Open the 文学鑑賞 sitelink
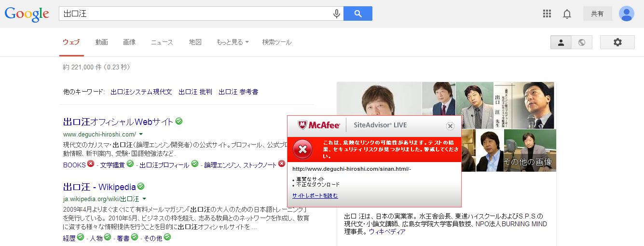This screenshot has width=644, height=246. 112,165
